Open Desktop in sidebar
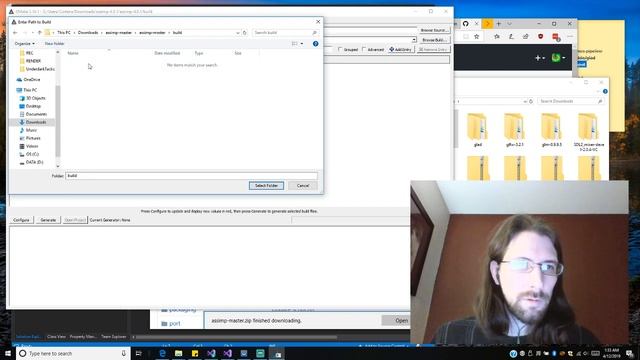640x360 pixels. [x=33, y=106]
